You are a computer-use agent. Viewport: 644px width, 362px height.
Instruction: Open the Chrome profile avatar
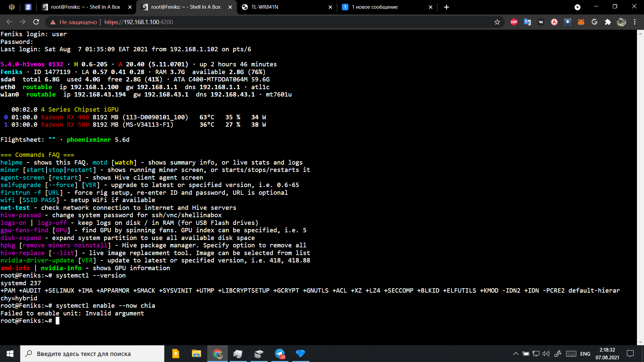(621, 22)
